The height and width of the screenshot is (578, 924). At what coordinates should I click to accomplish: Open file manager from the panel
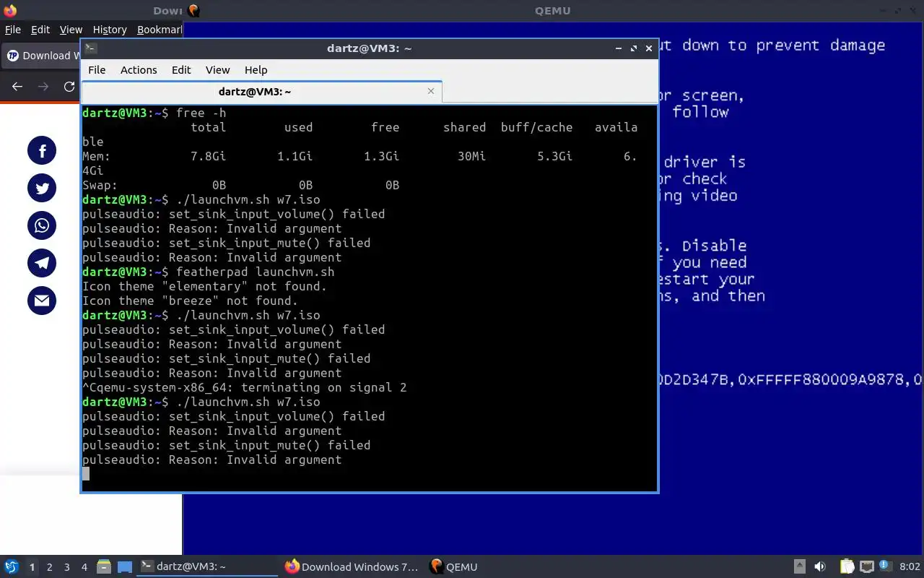[x=103, y=567]
